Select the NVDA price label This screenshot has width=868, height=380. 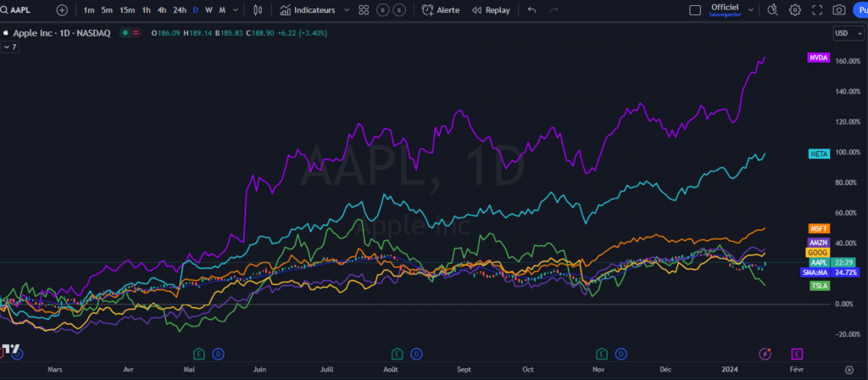point(819,58)
